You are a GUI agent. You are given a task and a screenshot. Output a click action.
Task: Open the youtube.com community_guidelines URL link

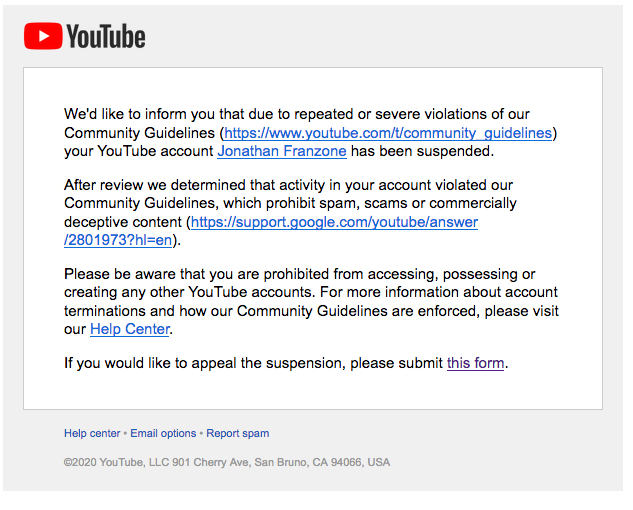click(388, 133)
